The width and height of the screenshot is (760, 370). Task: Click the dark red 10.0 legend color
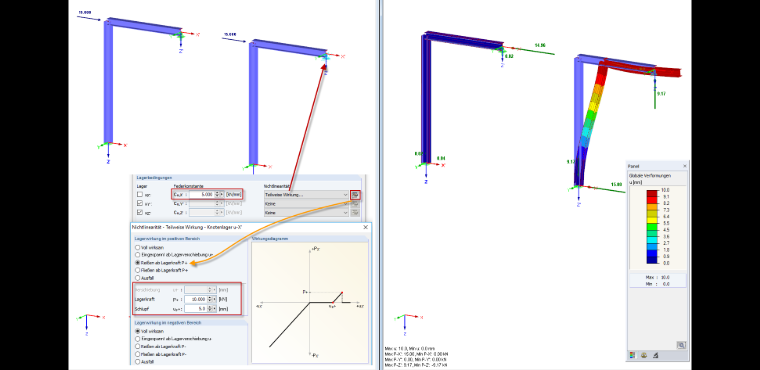652,194
